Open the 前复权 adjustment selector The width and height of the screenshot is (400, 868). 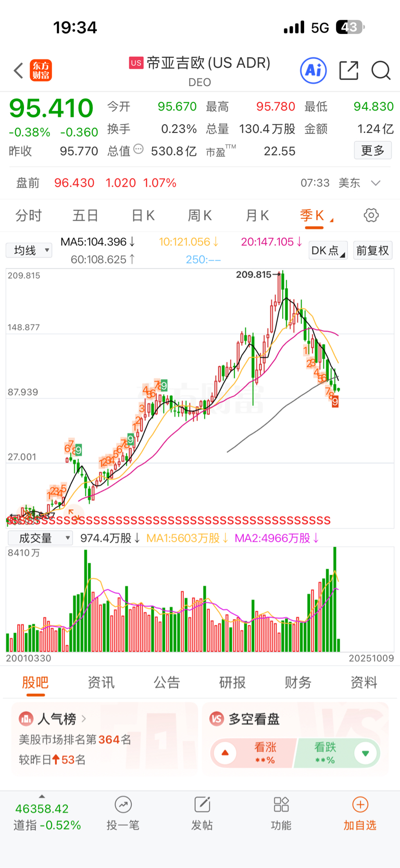click(x=372, y=250)
